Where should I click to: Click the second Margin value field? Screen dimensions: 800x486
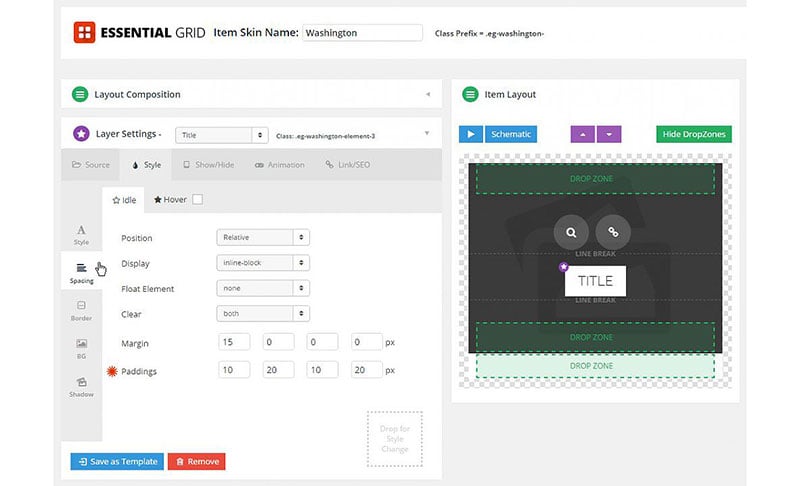click(x=279, y=342)
